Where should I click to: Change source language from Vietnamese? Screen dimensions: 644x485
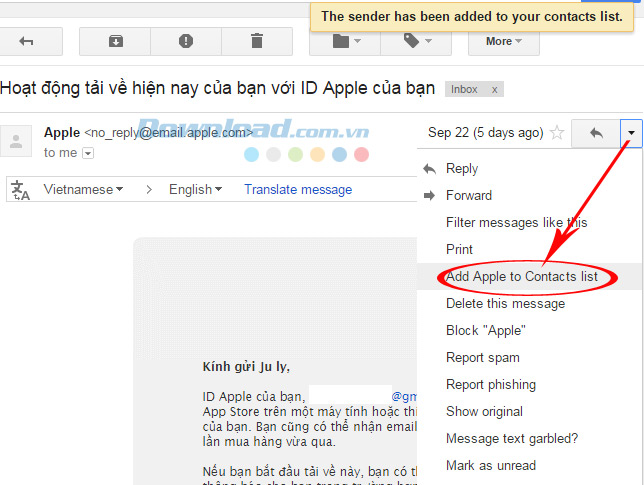click(83, 189)
